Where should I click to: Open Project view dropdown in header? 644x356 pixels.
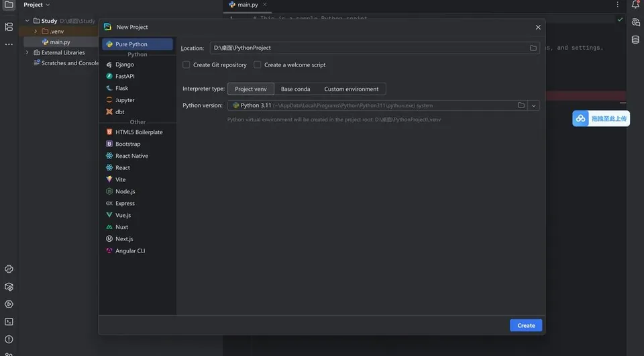pos(36,5)
